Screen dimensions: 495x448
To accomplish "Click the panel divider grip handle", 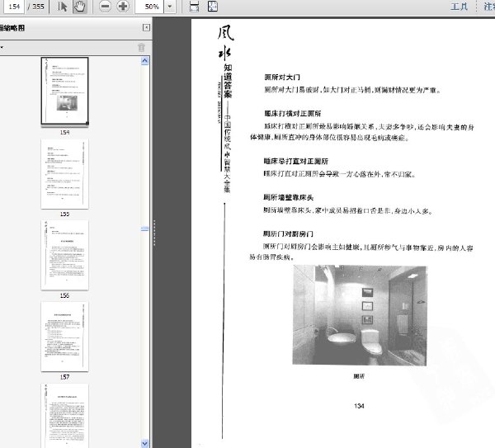I will 154,233.
